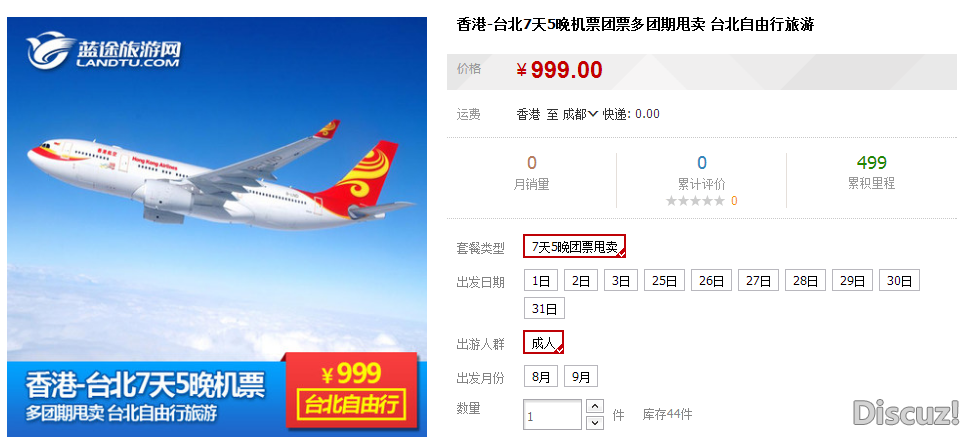
Task: Expand the 成都 destination dropdown
Action: 580,114
